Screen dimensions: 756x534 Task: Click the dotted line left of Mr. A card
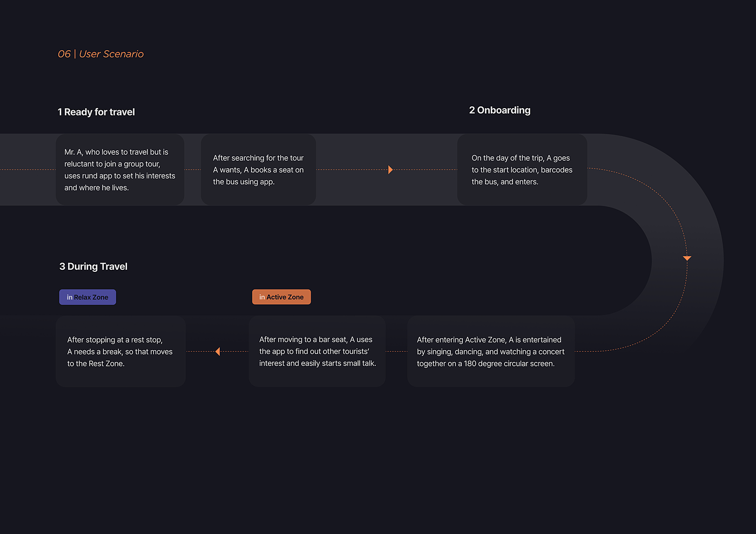pyautogui.click(x=27, y=170)
